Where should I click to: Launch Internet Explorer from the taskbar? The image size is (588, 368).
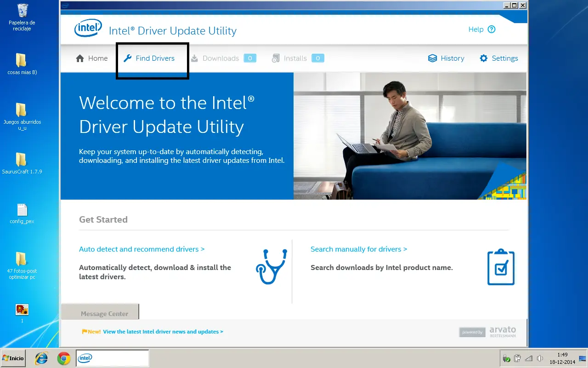42,358
